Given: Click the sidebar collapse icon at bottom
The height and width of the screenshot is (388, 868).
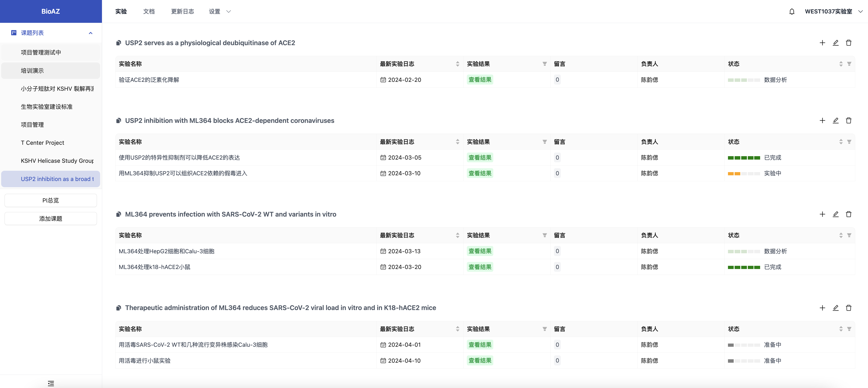Looking at the screenshot, I should coord(51,383).
